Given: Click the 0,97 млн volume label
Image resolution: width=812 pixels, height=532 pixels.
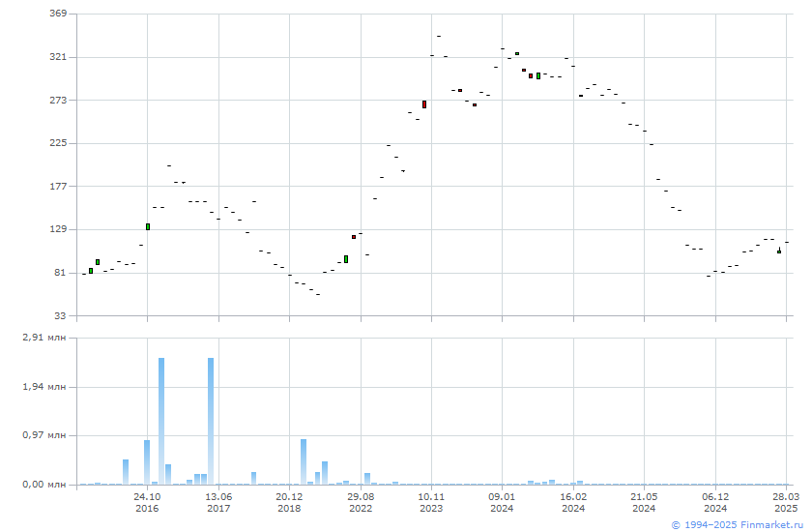Looking at the screenshot, I should [x=44, y=435].
